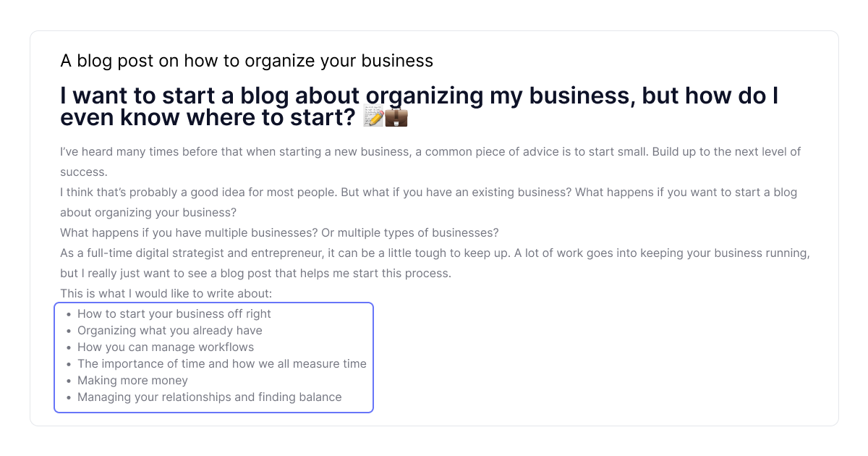
Task: Click 'This is what I would like to write about:'
Action: [x=166, y=294]
